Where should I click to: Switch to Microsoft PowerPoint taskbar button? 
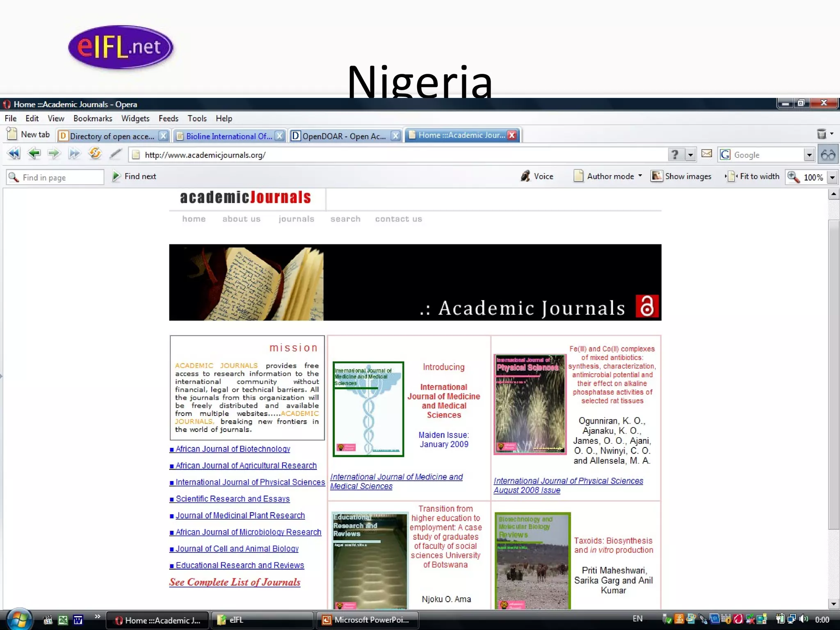367,620
